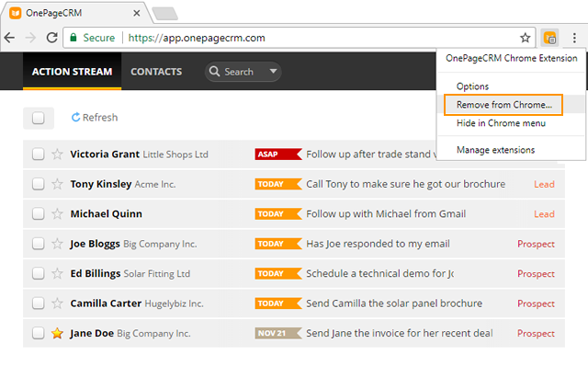Star Camilla Carter contact

click(x=57, y=303)
